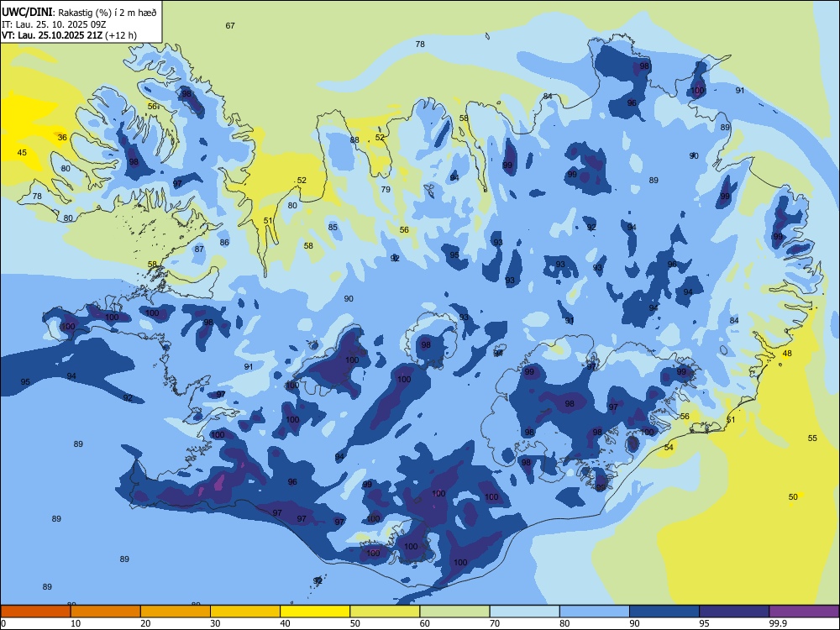Click the light green 60–70 legend swatch
The width and height of the screenshot is (840, 630).
(x=454, y=612)
